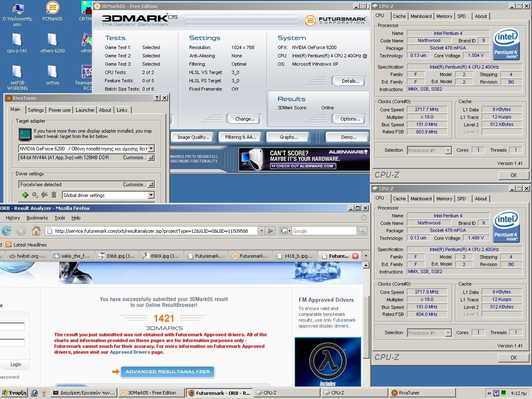Click the Graphs... button in 3DMark05
The image size is (532, 399).
pos(289,137)
